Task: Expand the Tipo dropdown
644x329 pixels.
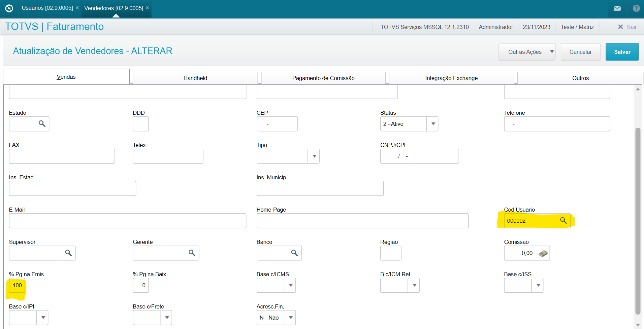Action: pyautogui.click(x=314, y=156)
